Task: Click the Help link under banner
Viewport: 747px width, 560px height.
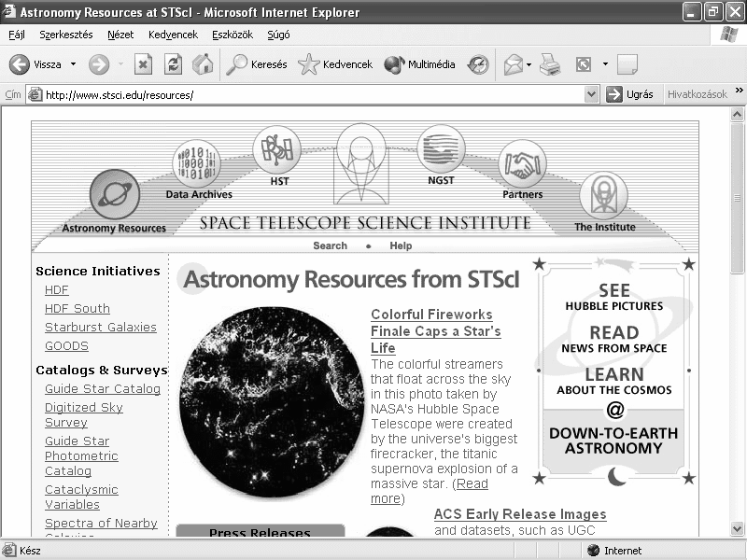Action: click(x=401, y=245)
